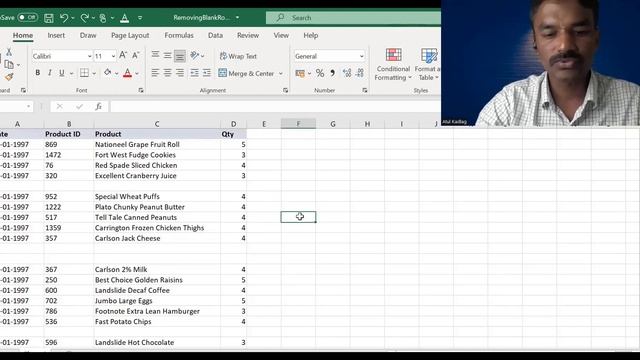640x360 pixels.
Task: Apply the Fill Color bucket swatch
Action: [x=107, y=73]
